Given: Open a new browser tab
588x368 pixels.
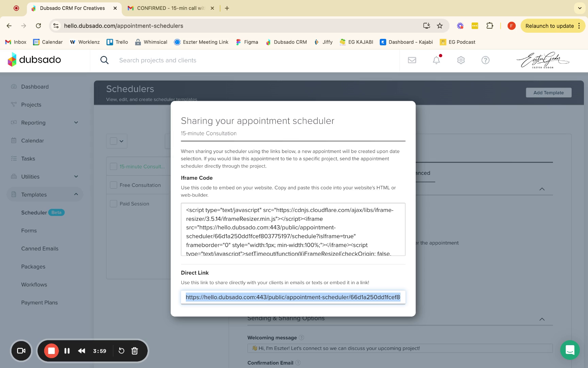Looking at the screenshot, I should [227, 8].
